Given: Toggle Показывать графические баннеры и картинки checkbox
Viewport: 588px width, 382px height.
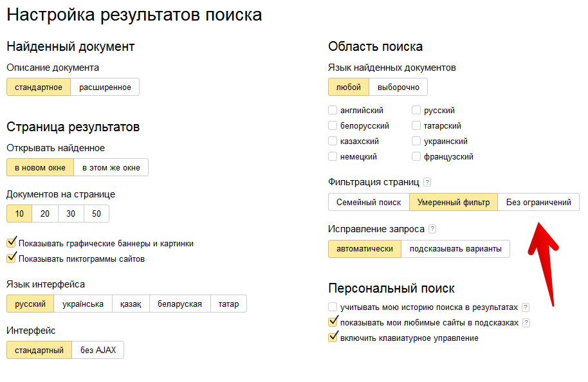Looking at the screenshot, I should 11,243.
